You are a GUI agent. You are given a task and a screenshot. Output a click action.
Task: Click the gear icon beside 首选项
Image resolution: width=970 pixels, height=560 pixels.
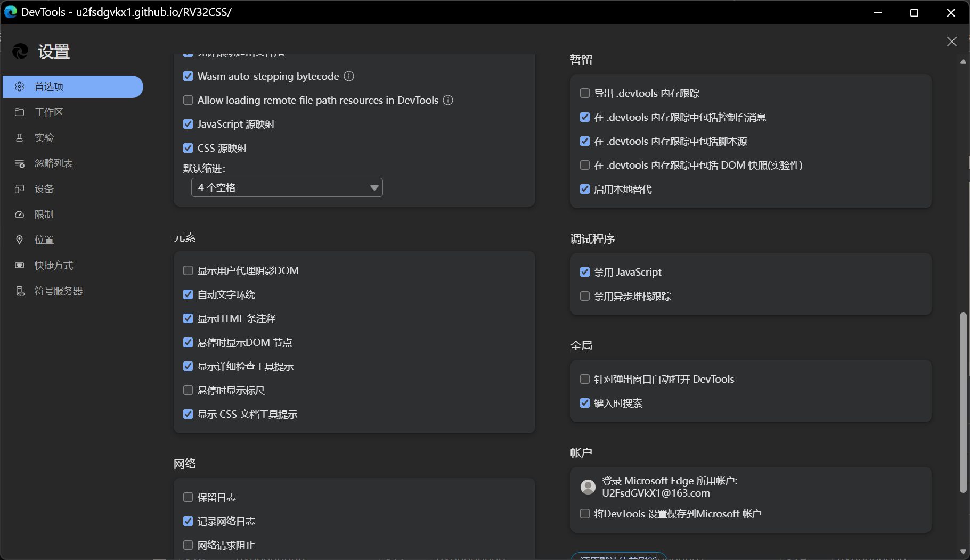point(20,87)
